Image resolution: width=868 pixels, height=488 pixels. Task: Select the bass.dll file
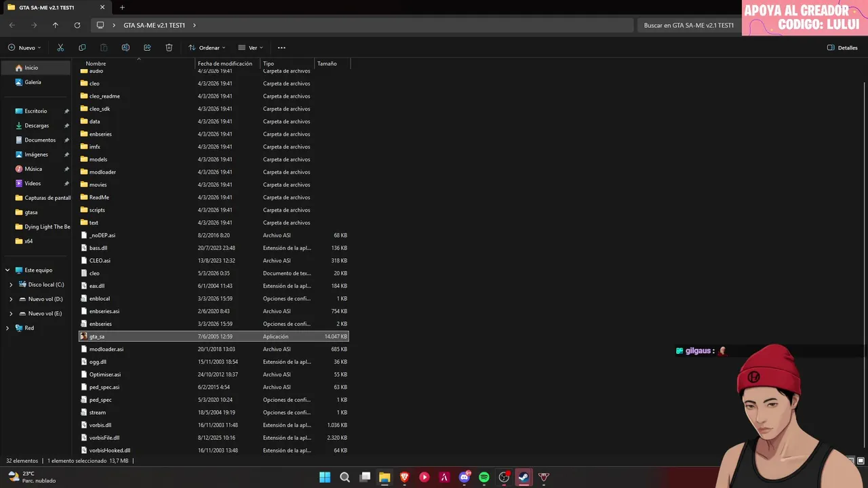click(214, 248)
